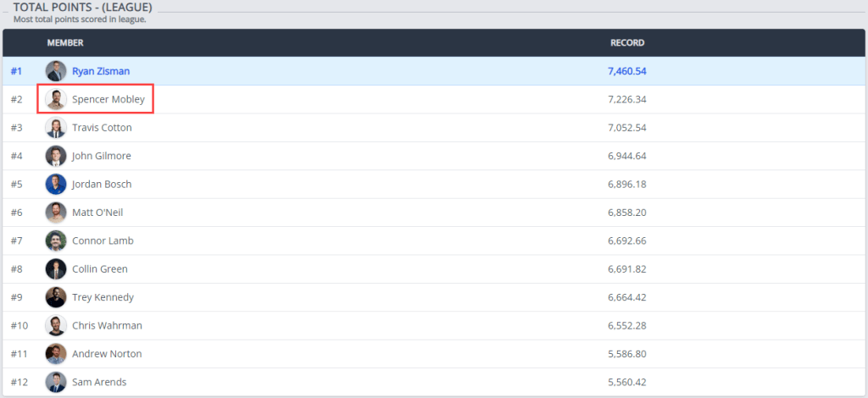This screenshot has height=398, width=868.
Task: Open the Andrew Norton member name
Action: click(x=107, y=354)
